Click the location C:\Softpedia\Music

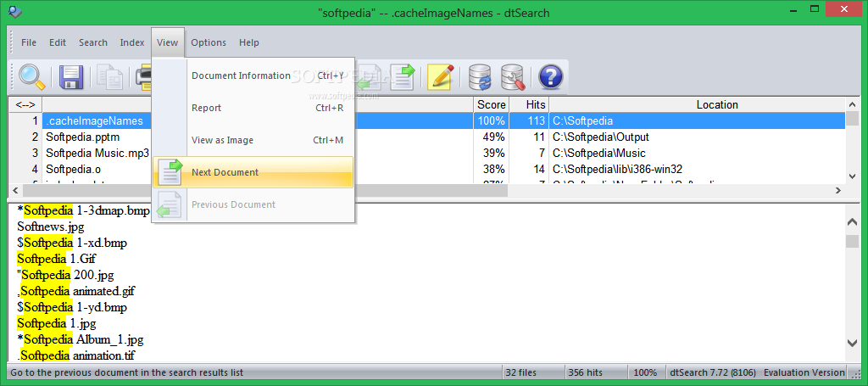(x=599, y=153)
